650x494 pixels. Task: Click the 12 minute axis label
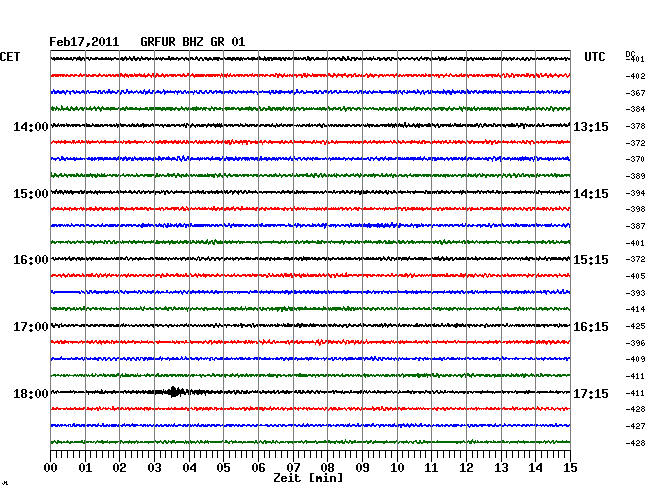tap(466, 468)
